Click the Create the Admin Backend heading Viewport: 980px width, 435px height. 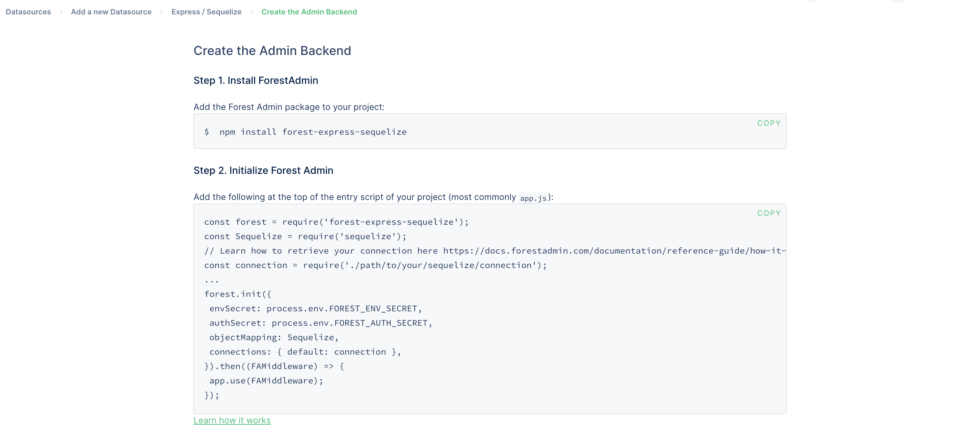point(272,51)
